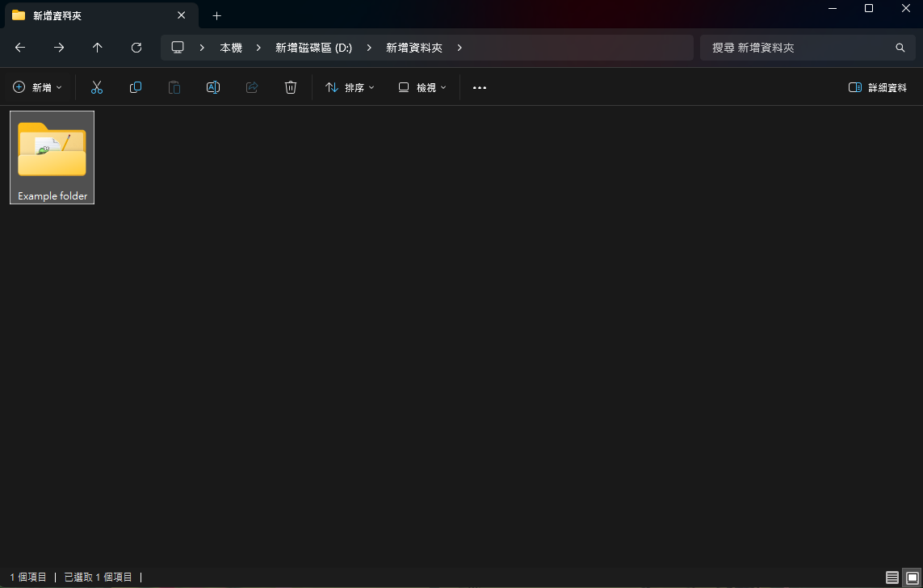Open the 排序 sort dropdown

pyautogui.click(x=350, y=86)
